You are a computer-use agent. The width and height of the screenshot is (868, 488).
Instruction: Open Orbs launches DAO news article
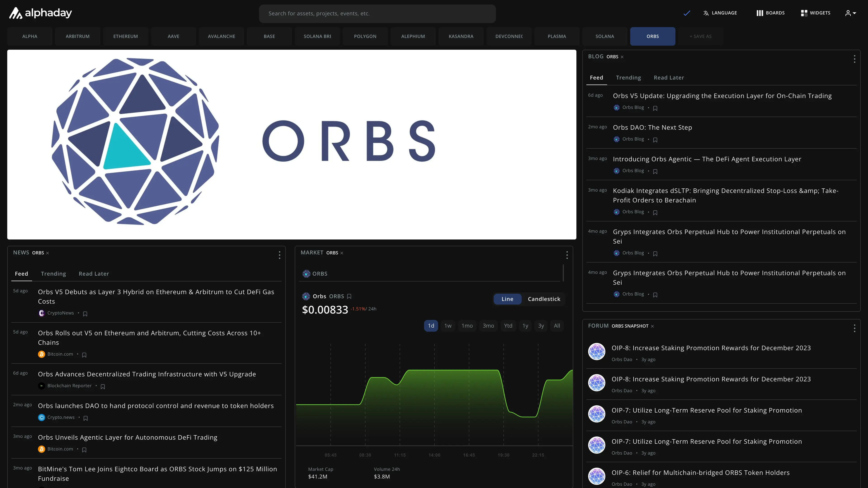156,406
